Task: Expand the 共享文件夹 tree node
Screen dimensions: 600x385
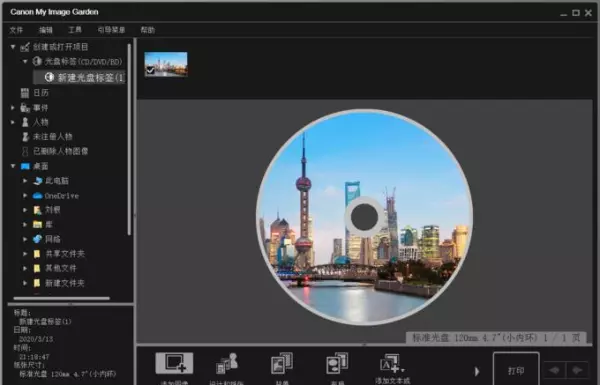Action: (25, 254)
